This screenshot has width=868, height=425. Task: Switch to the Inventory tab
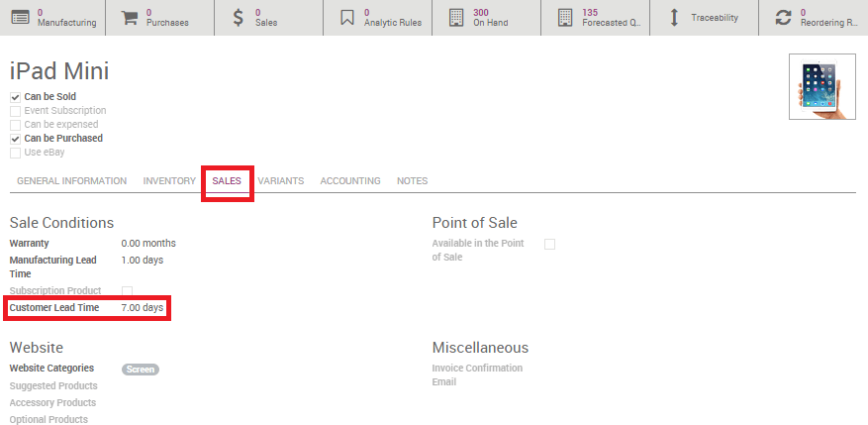click(169, 181)
